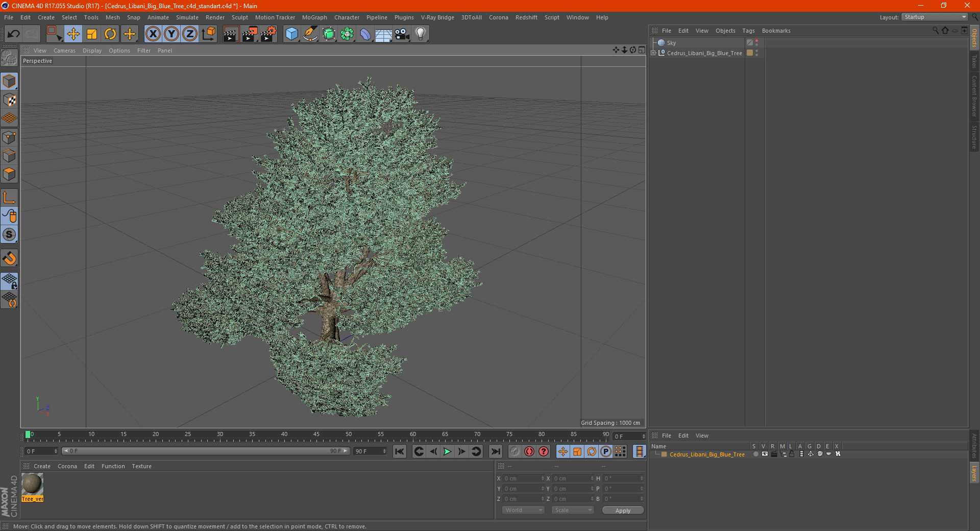Add a Subdivision Surface generator
This screenshot has width=980, height=531.
329,34
